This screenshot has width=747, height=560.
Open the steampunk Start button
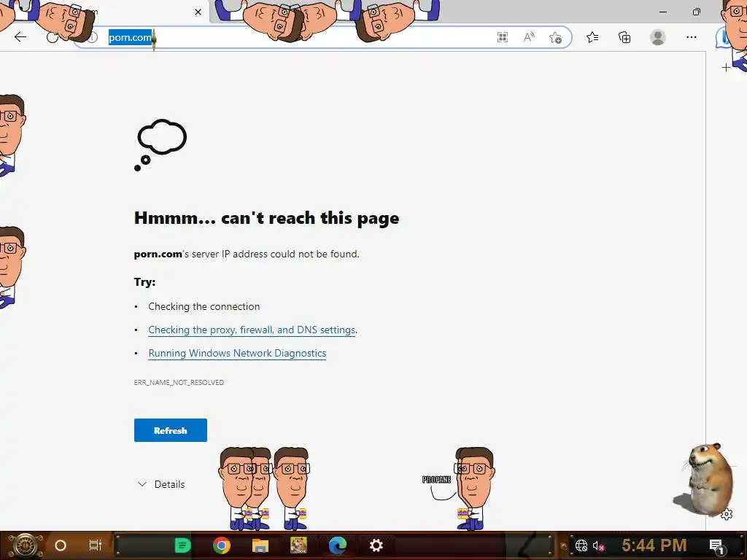coord(24,545)
